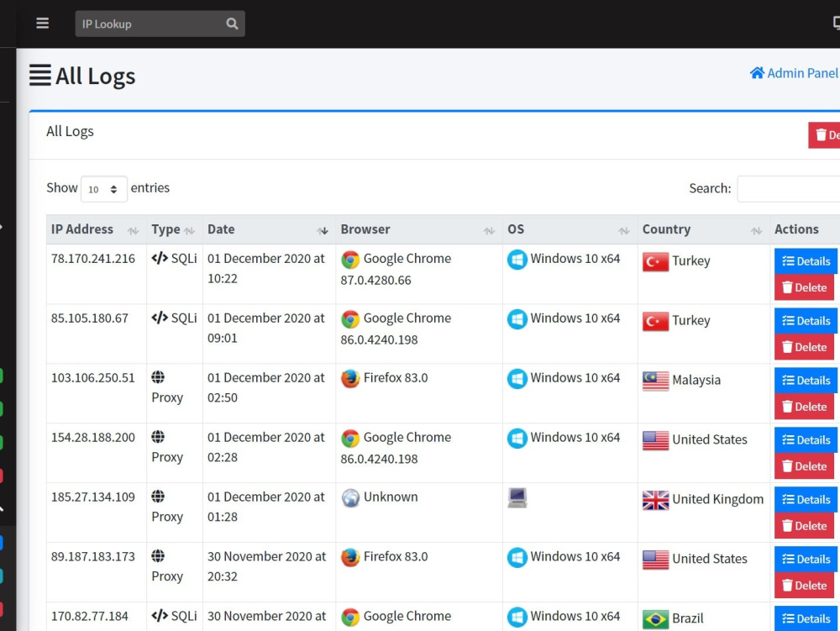This screenshot has width=840, height=631.
Task: Click the All Logs list icon in heading
Action: tap(40, 75)
